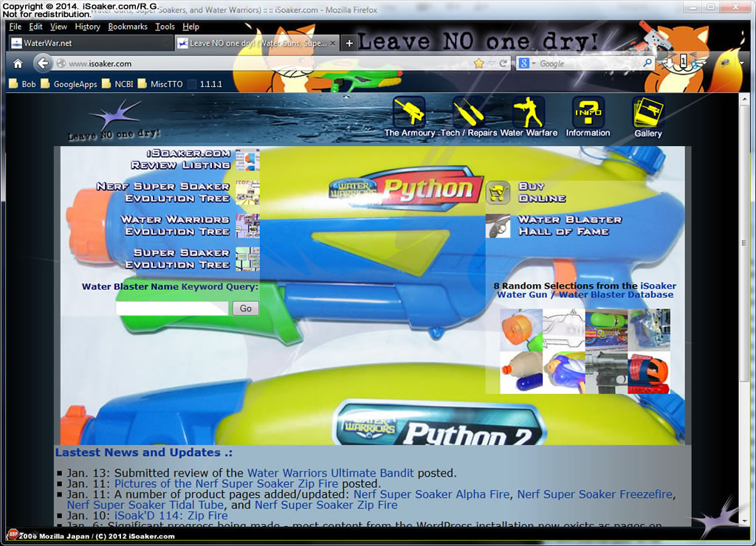
Task: Open the tan bottle with blue capsule thumbnail
Action: click(521, 373)
